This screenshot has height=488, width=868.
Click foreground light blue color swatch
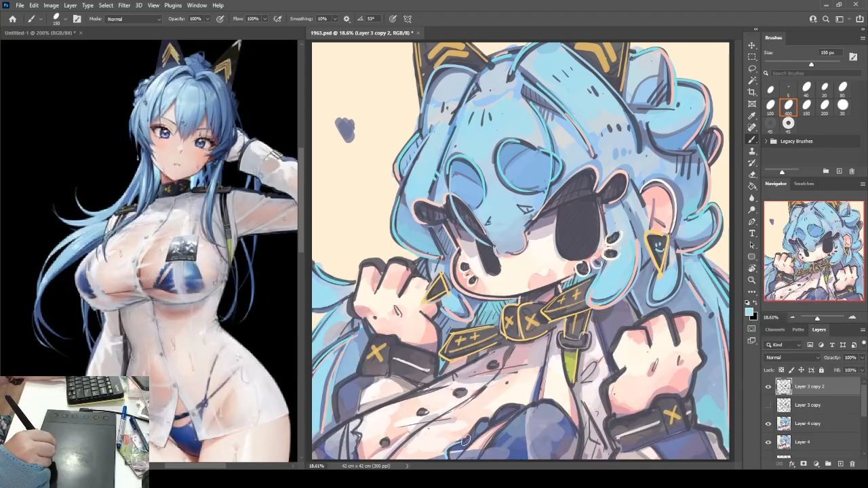(749, 312)
